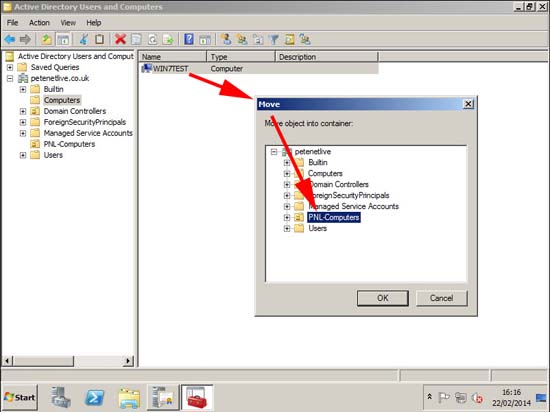Click the Filter funnel toolbar icon
This screenshot has width=550, height=412.
274,40
